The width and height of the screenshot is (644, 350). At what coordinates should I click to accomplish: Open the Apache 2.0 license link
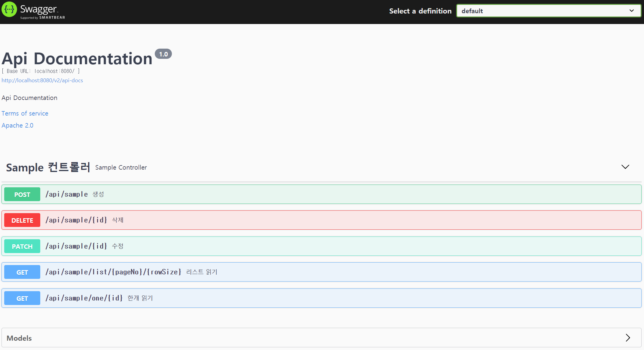point(17,125)
